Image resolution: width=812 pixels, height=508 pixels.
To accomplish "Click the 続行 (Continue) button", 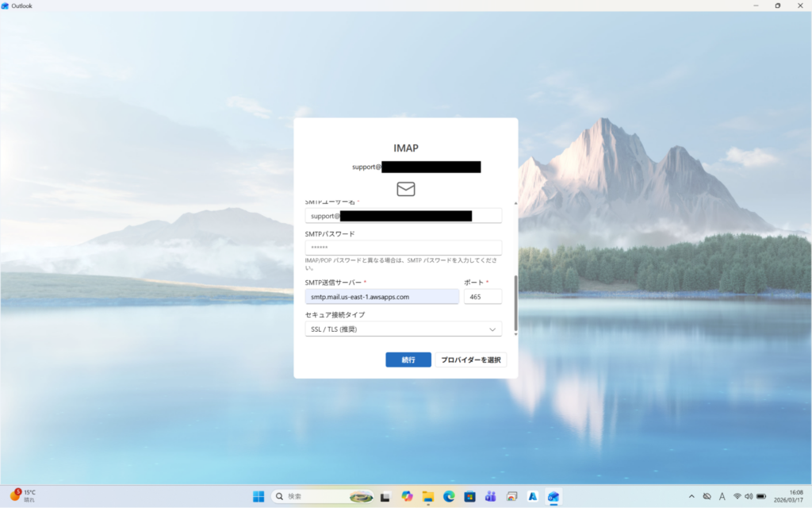I will 408,360.
